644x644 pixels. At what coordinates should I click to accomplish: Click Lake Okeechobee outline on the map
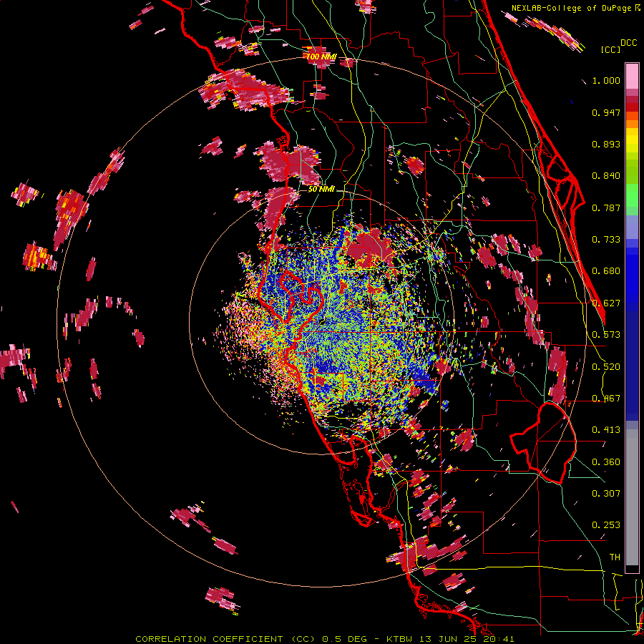[543, 443]
